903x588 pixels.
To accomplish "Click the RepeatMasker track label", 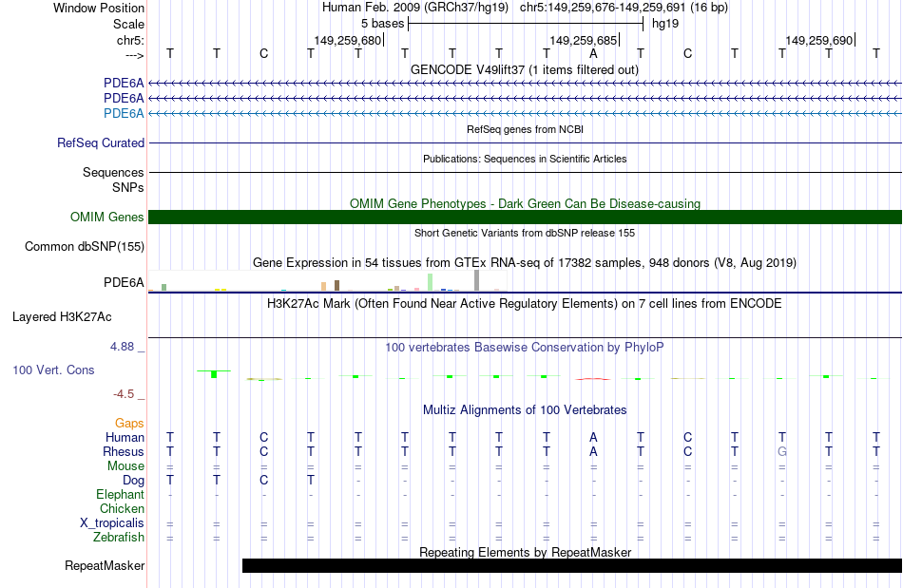I will 105,565.
